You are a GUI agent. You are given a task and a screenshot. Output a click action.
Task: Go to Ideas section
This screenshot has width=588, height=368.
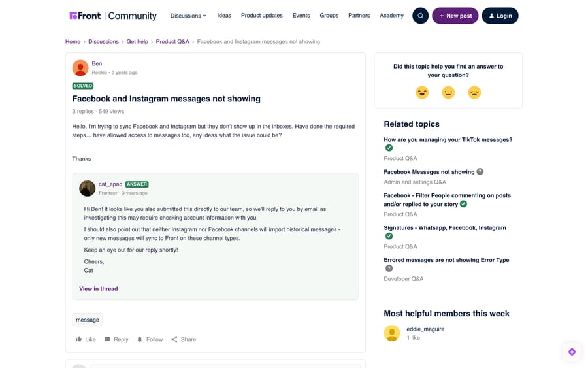pos(224,16)
